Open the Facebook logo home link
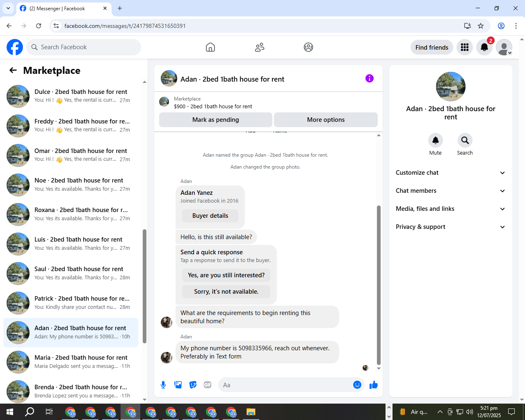The image size is (525, 420). (15, 47)
